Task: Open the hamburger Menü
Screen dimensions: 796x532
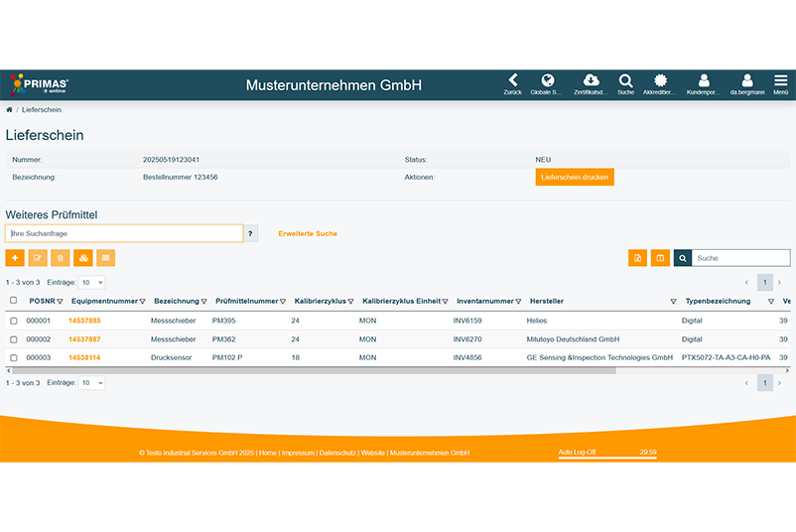Action: pos(780,81)
